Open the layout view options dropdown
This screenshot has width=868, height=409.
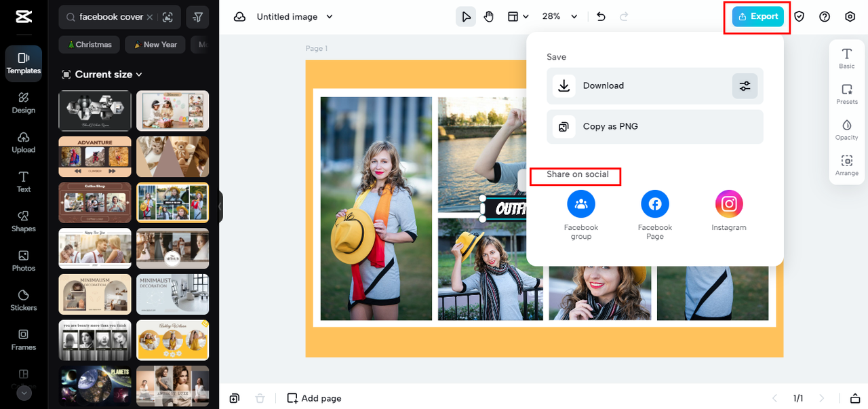point(519,17)
